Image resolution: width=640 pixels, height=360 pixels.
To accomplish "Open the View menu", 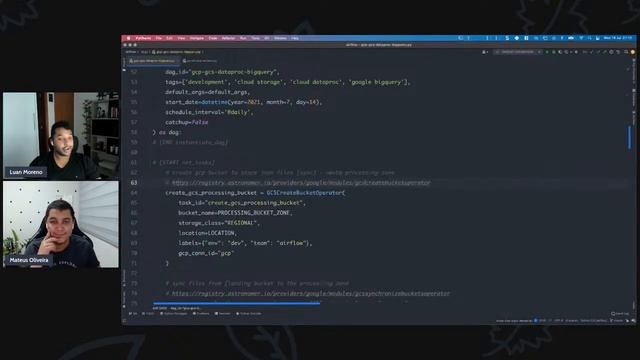I will (181, 38).
